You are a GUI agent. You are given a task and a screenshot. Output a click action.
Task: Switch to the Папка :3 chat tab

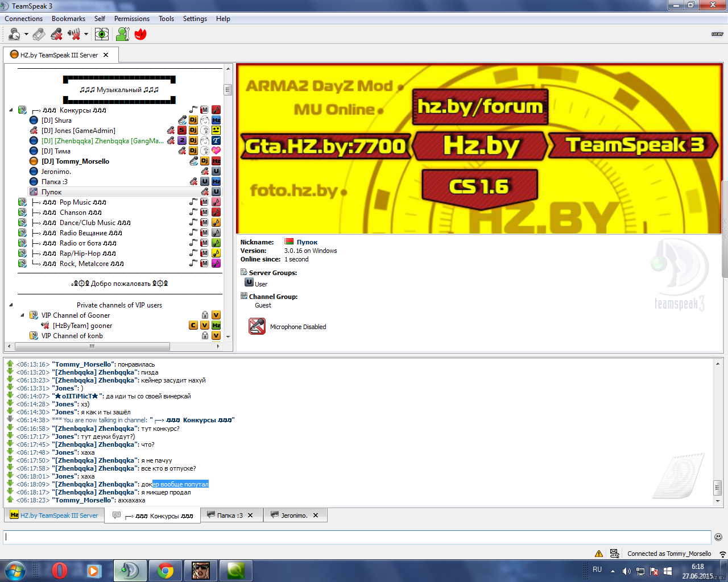pyautogui.click(x=225, y=516)
